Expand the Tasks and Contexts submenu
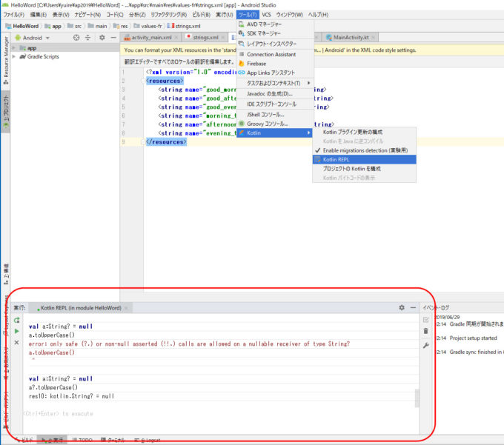The height and width of the screenshot is (445, 504). point(275,83)
